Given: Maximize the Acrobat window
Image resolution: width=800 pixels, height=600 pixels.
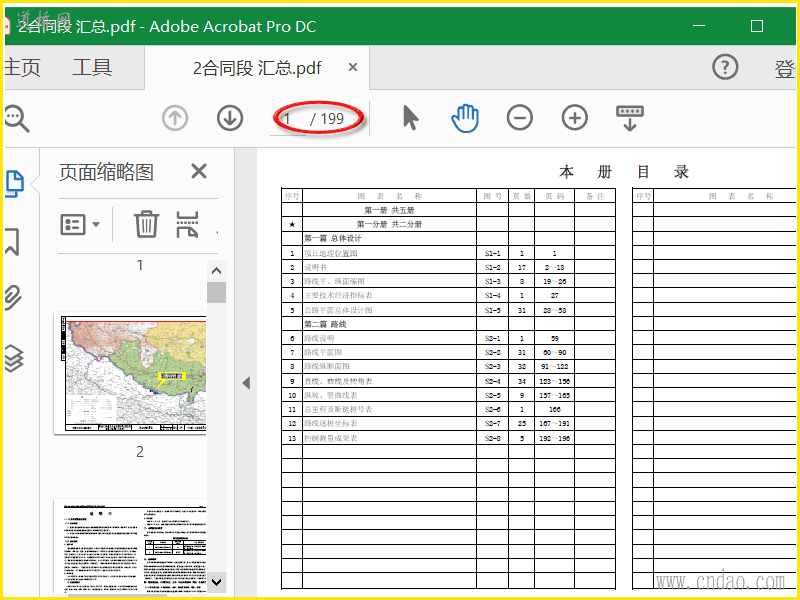Looking at the screenshot, I should (x=757, y=26).
